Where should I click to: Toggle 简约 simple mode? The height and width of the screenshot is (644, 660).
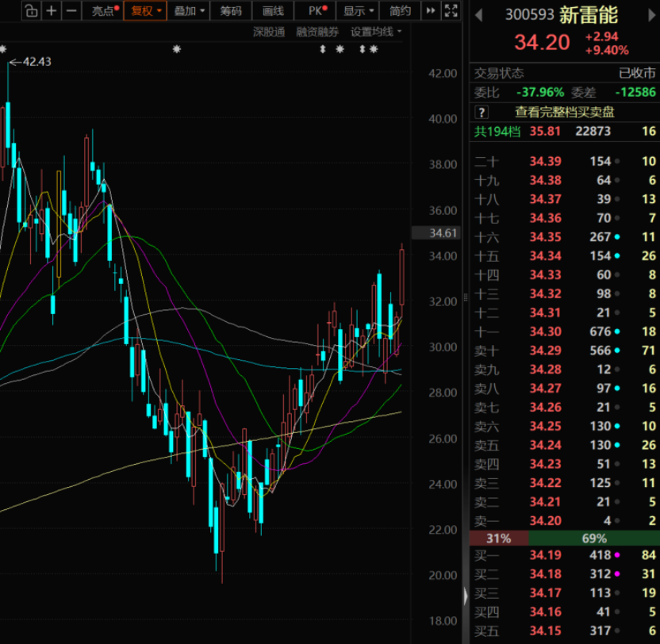[400, 11]
